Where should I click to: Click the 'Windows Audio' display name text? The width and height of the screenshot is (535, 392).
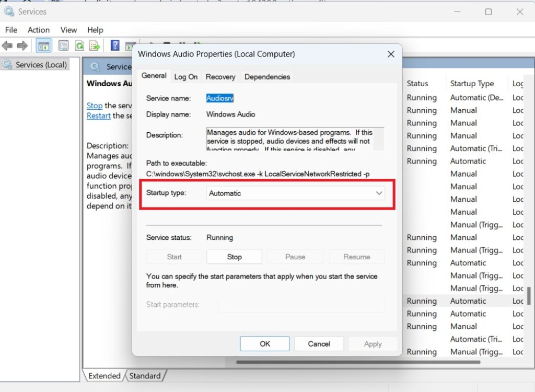click(x=230, y=114)
